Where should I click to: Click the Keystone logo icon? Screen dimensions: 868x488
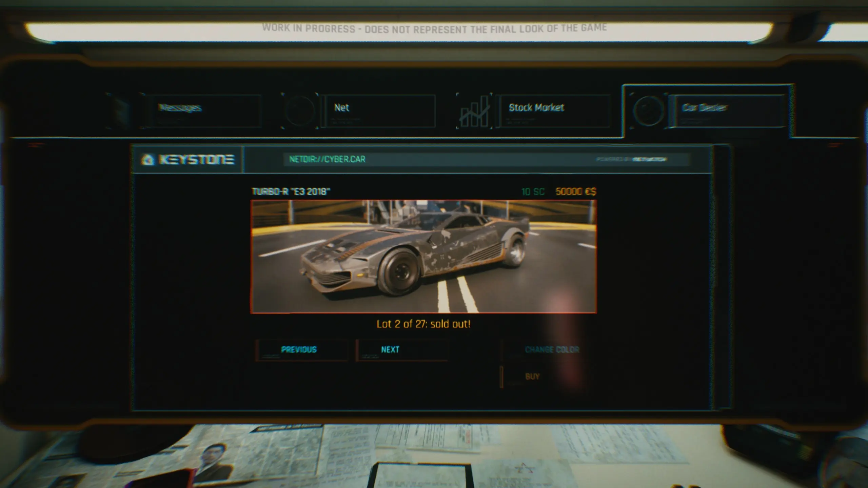pos(147,159)
